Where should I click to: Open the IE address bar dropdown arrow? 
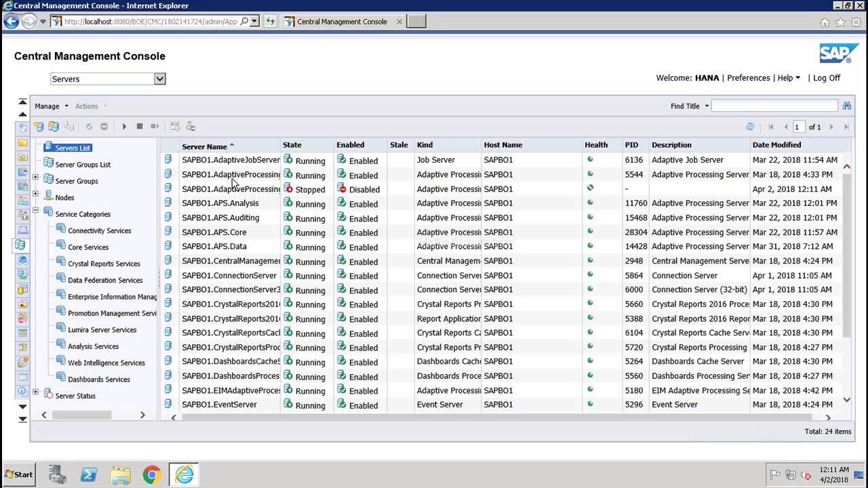tap(254, 22)
